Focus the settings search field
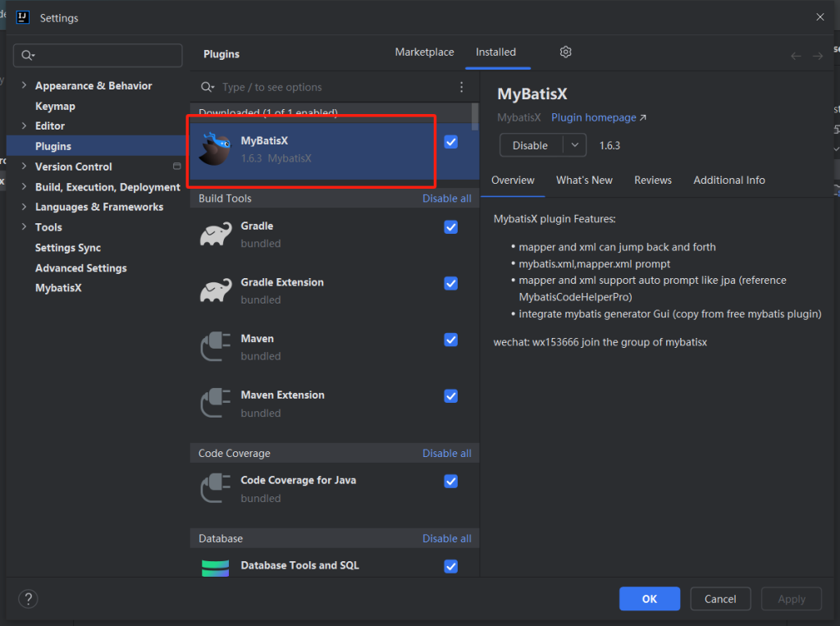 pyautogui.click(x=98, y=55)
